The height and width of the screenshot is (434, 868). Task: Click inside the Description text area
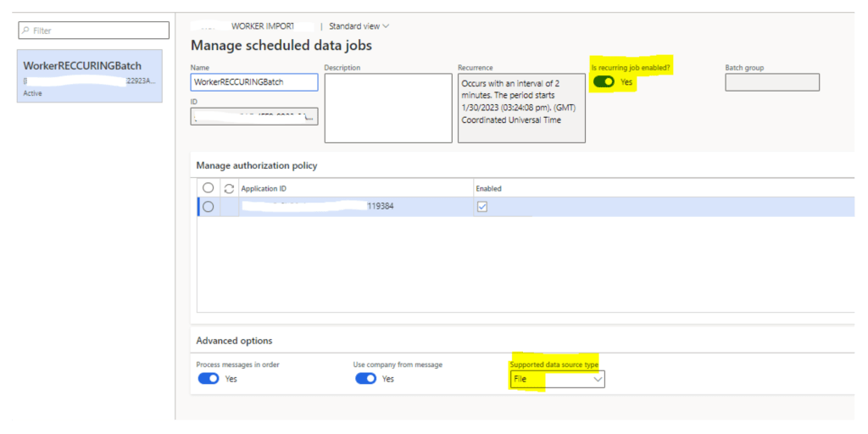coord(387,108)
